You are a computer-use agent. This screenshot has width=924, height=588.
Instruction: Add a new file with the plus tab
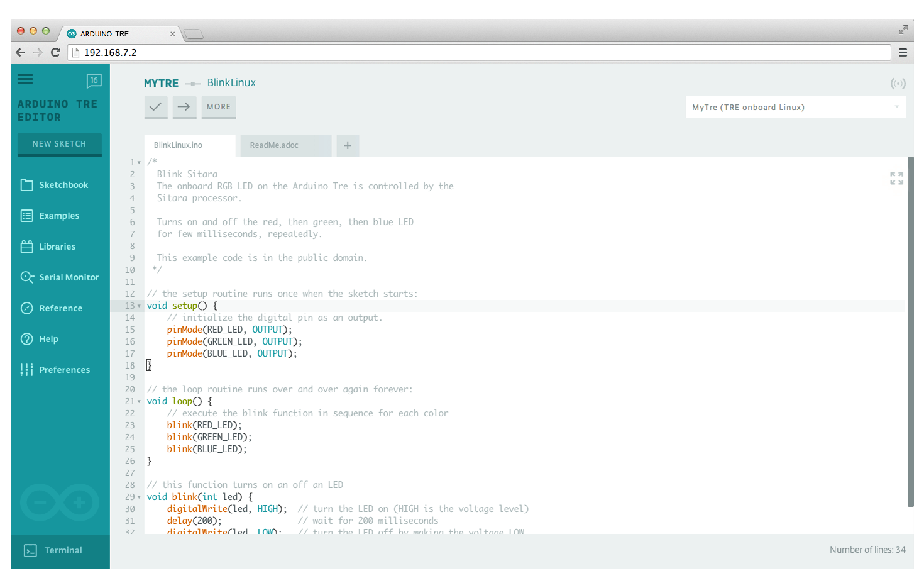348,145
